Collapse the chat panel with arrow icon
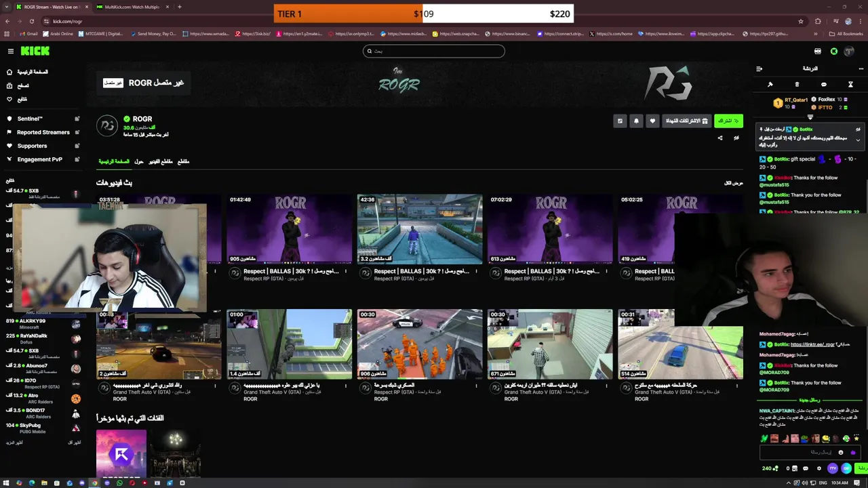 tap(759, 68)
